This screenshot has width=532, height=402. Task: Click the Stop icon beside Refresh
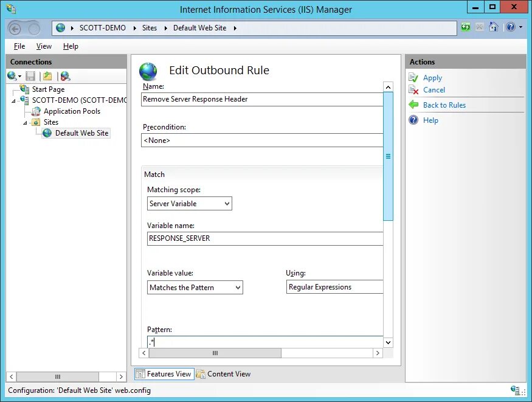click(480, 27)
